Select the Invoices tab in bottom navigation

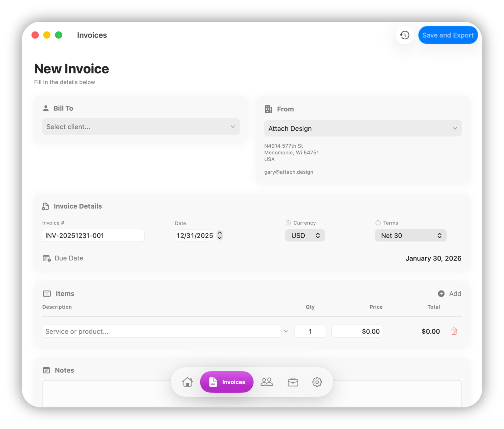click(x=226, y=382)
